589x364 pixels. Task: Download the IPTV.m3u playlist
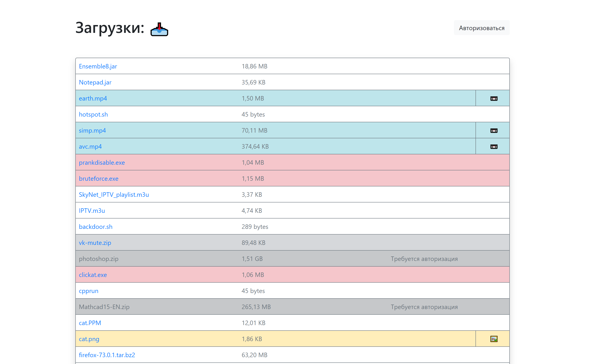92,210
